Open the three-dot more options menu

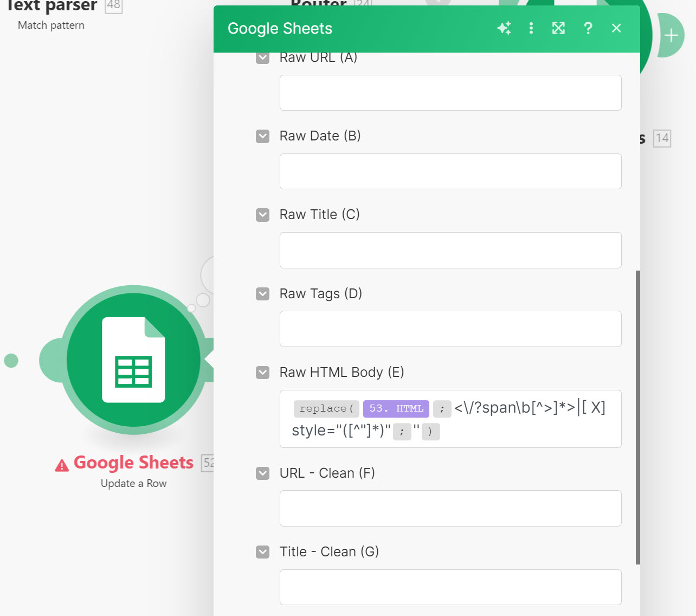[531, 28]
